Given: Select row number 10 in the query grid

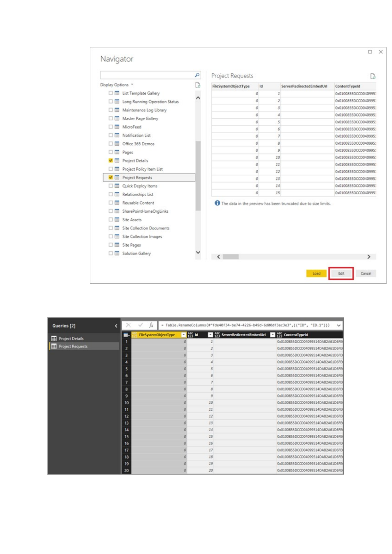Looking at the screenshot, I should point(127,403).
